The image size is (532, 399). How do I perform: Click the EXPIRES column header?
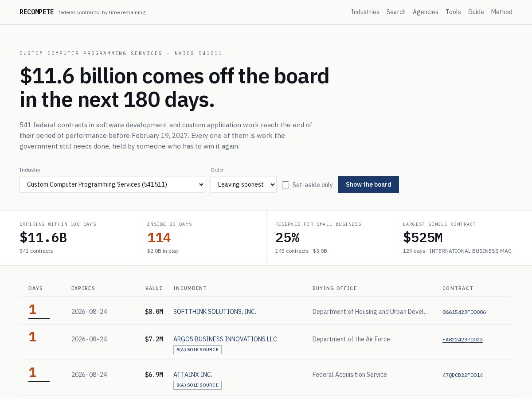tap(83, 288)
